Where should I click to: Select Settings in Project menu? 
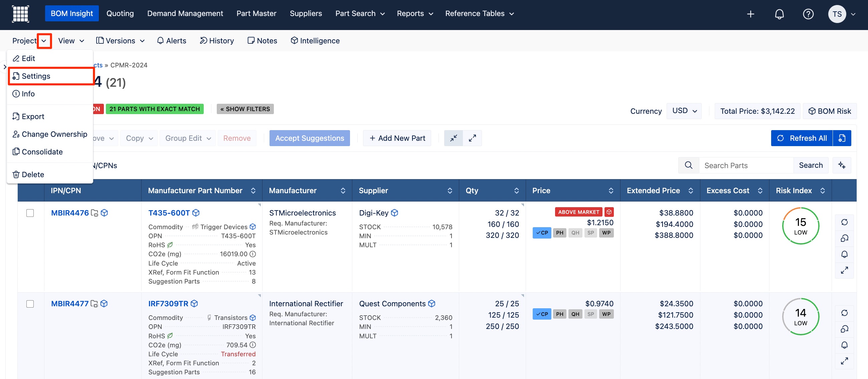point(50,76)
